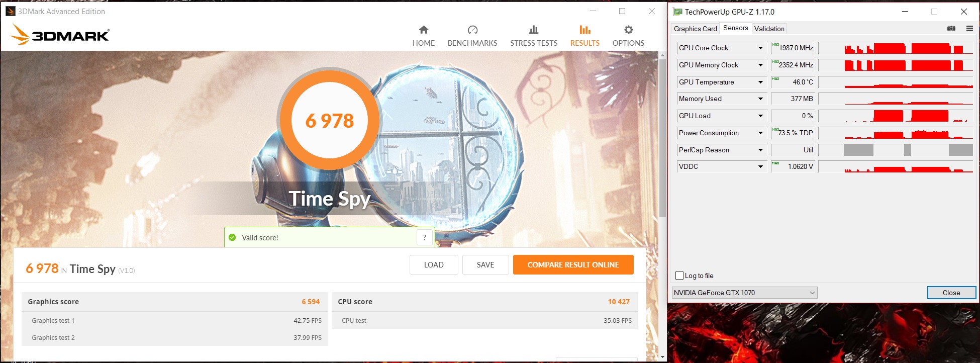Open the GPU-Z hamburger menu
980x363 pixels.
[969, 29]
